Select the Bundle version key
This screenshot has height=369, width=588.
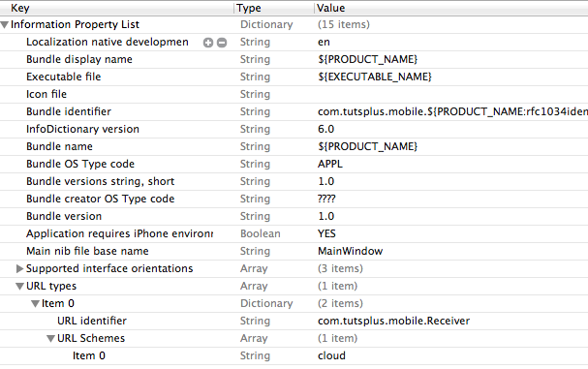click(x=64, y=216)
